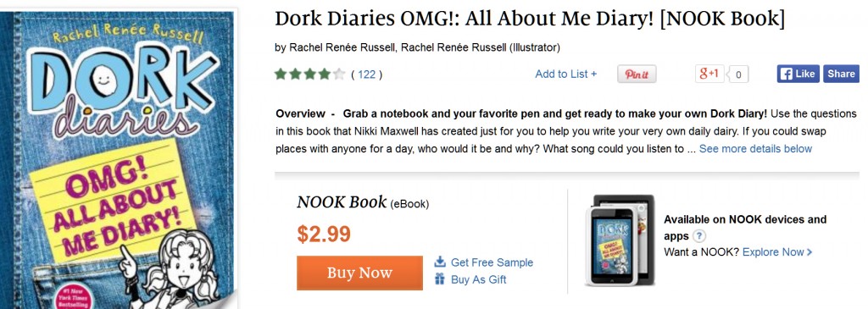This screenshot has width=868, height=309.
Task: Click the $2.99 price text
Action: (324, 235)
